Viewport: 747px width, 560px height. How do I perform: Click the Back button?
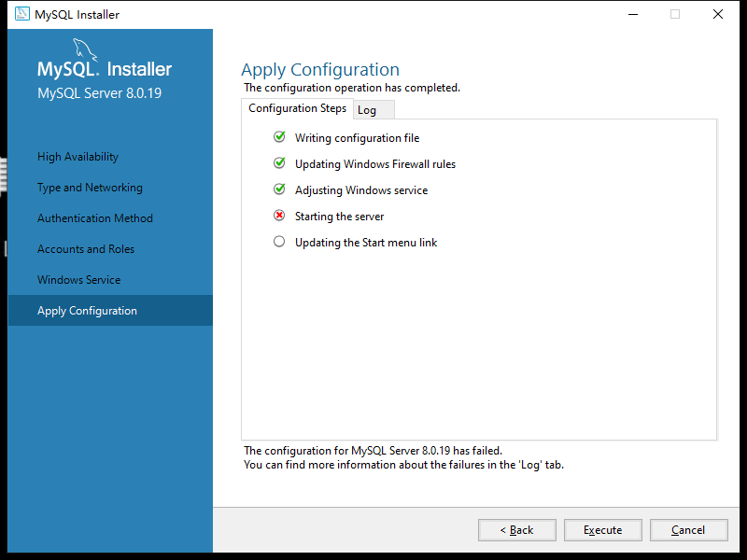tap(517, 530)
